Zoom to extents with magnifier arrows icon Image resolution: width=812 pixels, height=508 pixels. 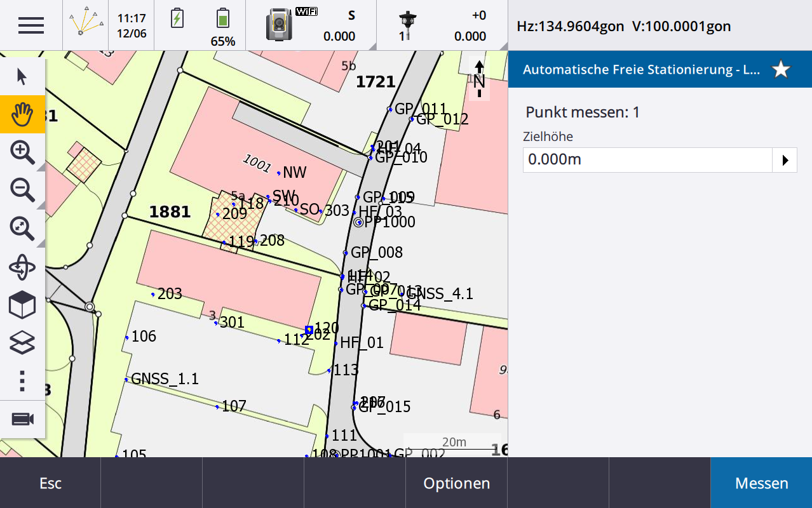pos(22,229)
